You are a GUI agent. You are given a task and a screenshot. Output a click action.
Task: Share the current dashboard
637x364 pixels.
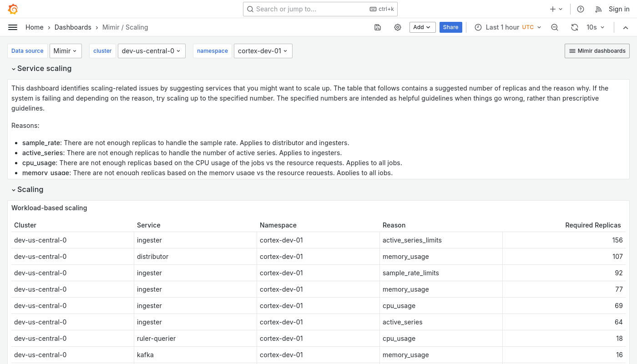450,27
